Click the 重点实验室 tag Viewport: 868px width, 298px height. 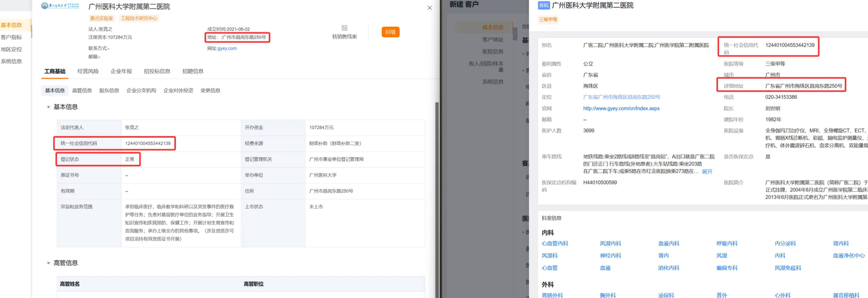[x=101, y=18]
